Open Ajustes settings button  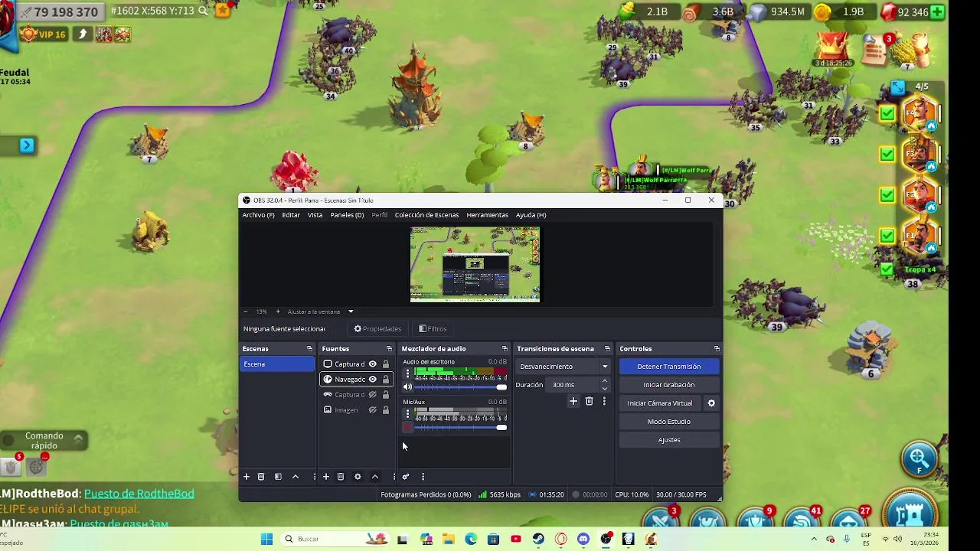click(x=669, y=440)
